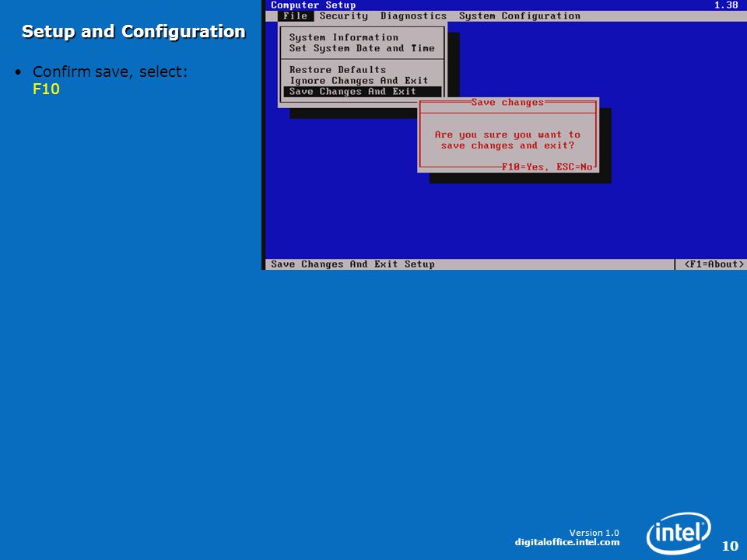
Task: Click the 'Computer Setup' title text
Action: [x=313, y=5]
